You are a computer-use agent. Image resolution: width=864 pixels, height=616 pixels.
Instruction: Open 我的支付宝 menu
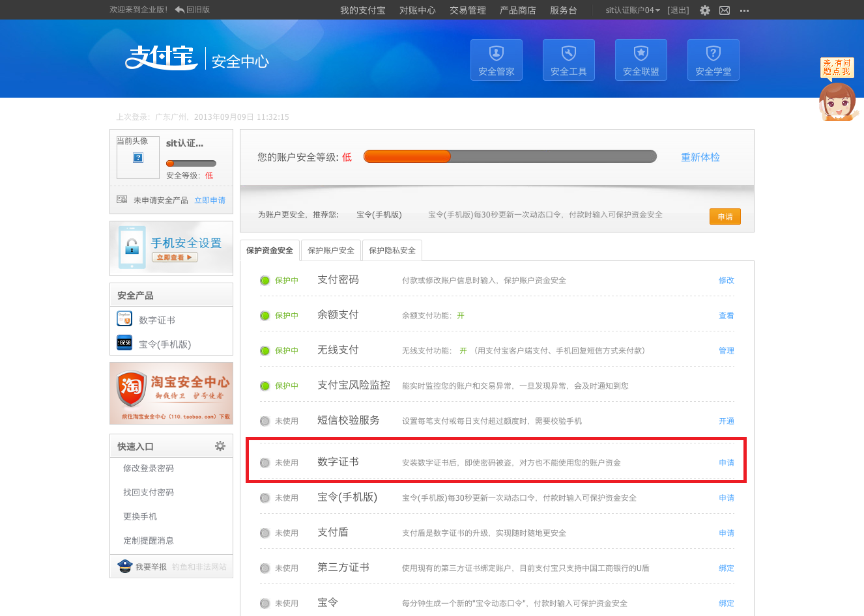click(x=363, y=10)
